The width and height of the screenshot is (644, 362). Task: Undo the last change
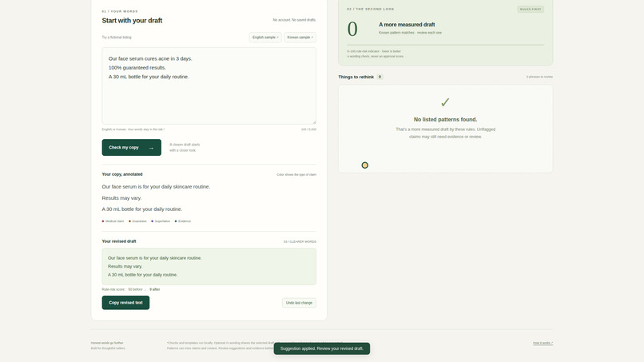click(299, 303)
